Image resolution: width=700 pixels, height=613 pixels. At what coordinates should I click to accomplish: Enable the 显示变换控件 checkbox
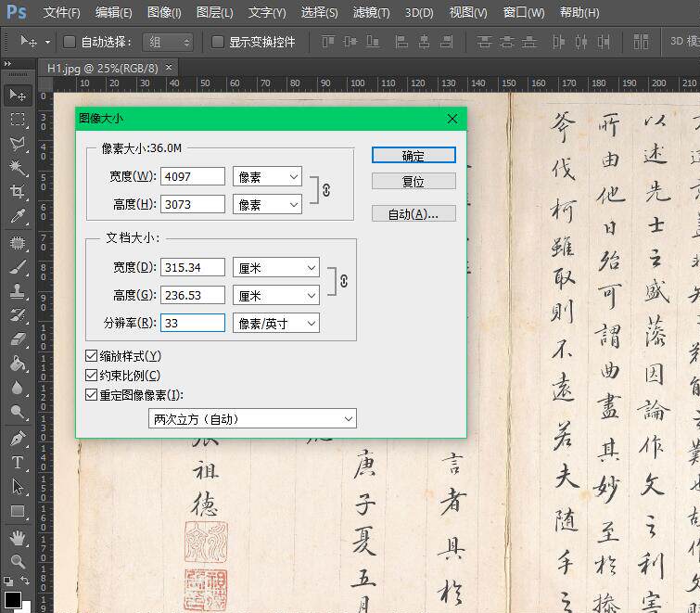217,42
